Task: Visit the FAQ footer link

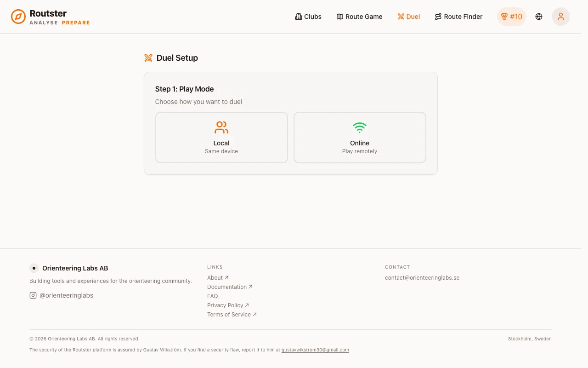Action: pos(213,296)
